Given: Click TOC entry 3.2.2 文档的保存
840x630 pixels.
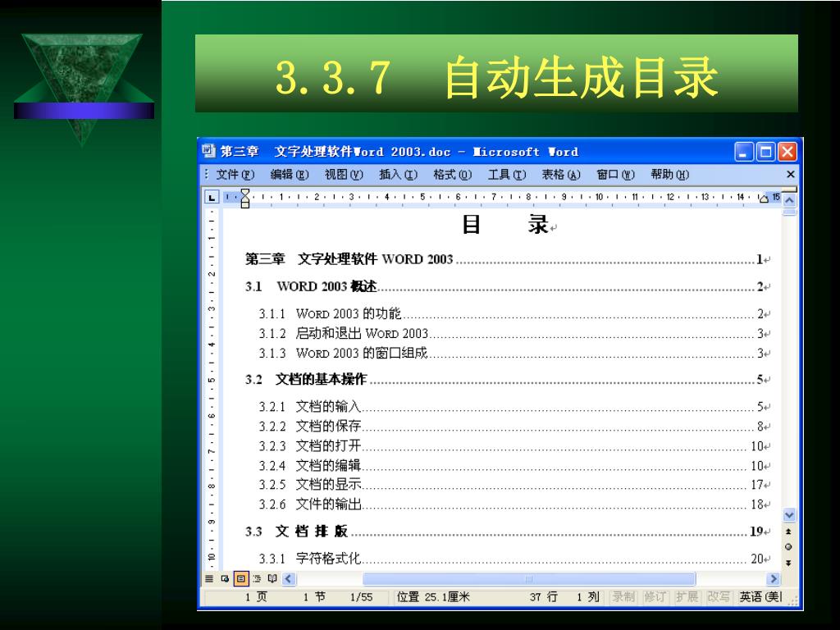Looking at the screenshot, I should 514,426.
